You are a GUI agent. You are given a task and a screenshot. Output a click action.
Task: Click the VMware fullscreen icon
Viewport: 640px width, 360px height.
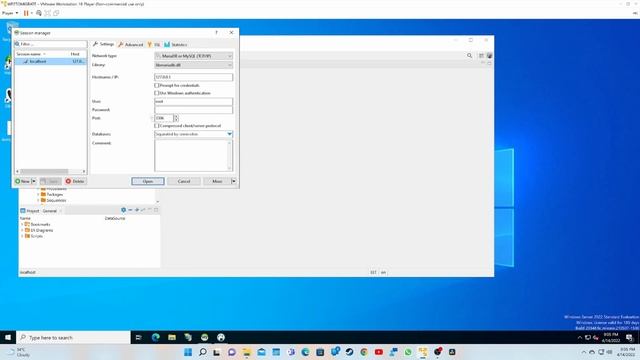tap(47, 13)
